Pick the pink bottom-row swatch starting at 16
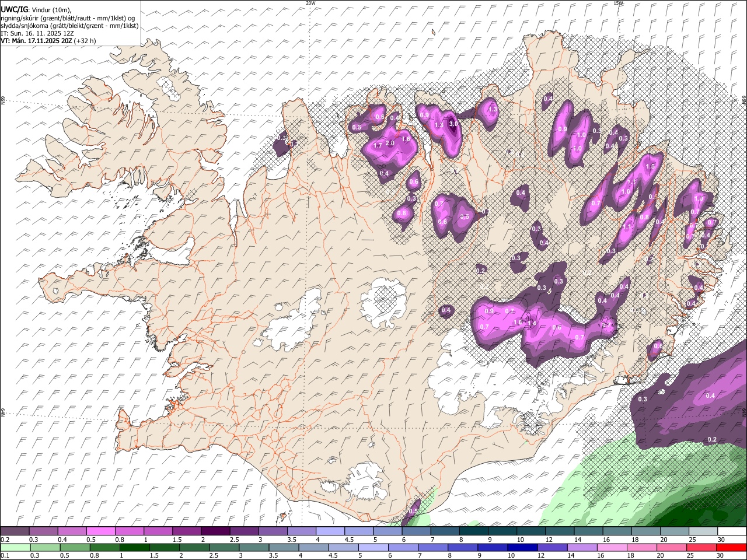Screen dimensions: 747x560 point(611,548)
